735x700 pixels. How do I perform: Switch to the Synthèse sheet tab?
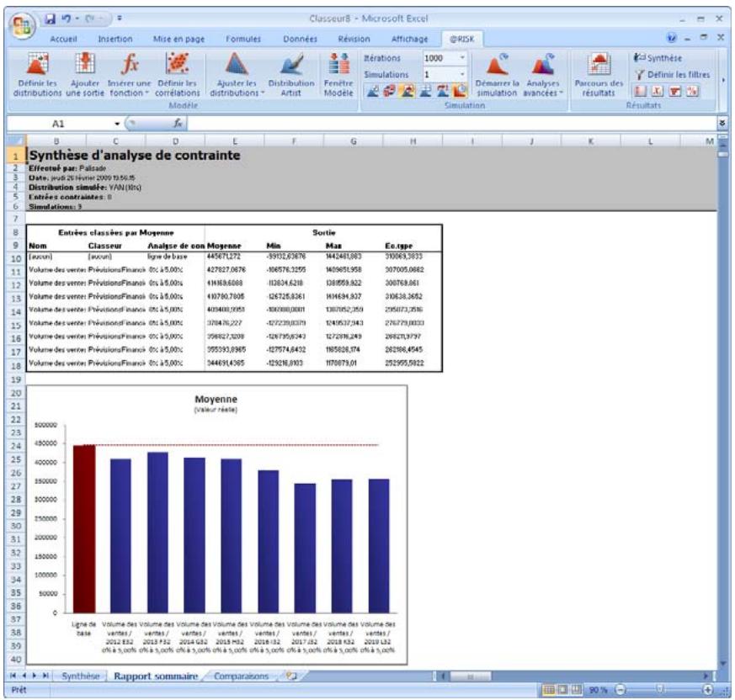pyautogui.click(x=83, y=675)
